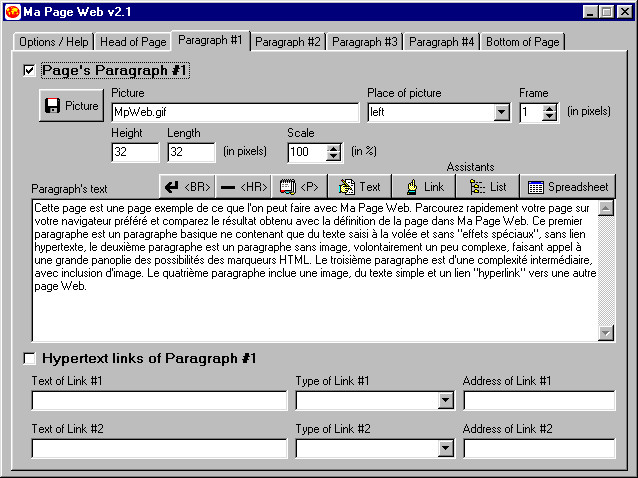Click the text area scrollbar down arrow
The image size is (638, 478).
coord(606,333)
